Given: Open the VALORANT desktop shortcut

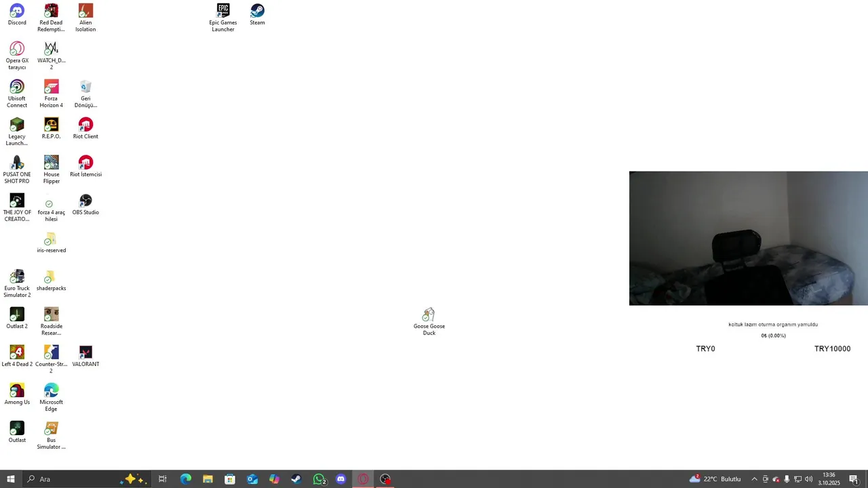Looking at the screenshot, I should click(85, 357).
